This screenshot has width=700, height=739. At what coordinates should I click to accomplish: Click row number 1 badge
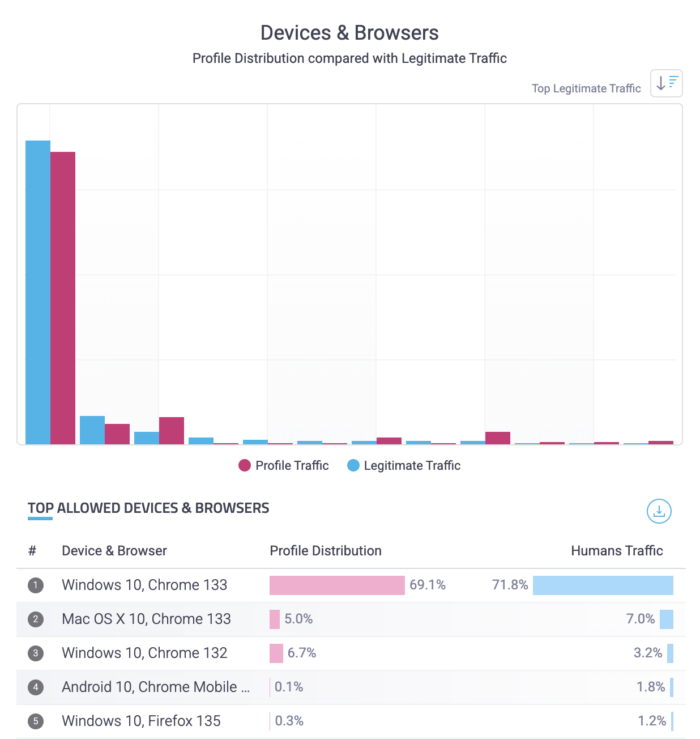click(36, 585)
